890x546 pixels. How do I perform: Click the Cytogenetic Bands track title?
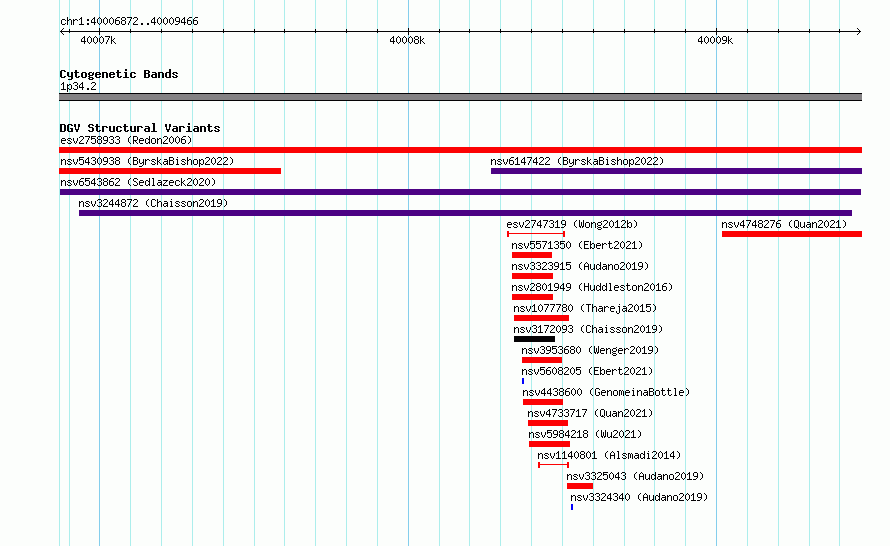click(119, 74)
